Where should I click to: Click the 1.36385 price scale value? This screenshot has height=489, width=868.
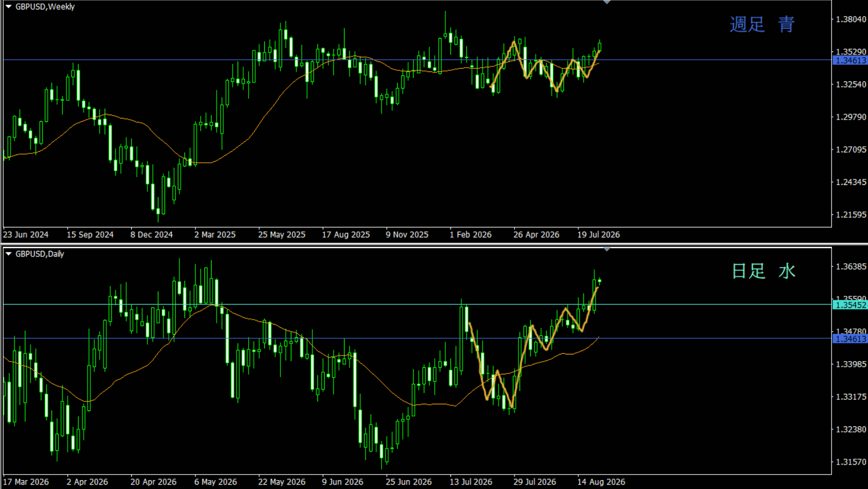[851, 267]
